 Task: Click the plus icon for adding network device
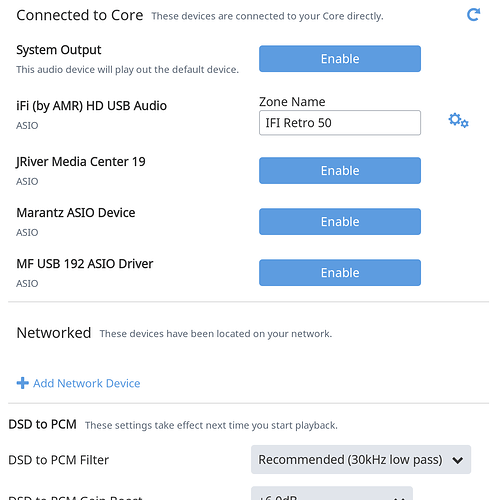22,383
